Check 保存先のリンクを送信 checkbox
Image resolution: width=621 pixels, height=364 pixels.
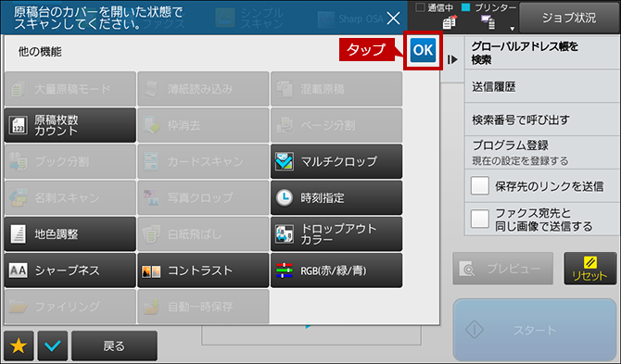coord(480,186)
